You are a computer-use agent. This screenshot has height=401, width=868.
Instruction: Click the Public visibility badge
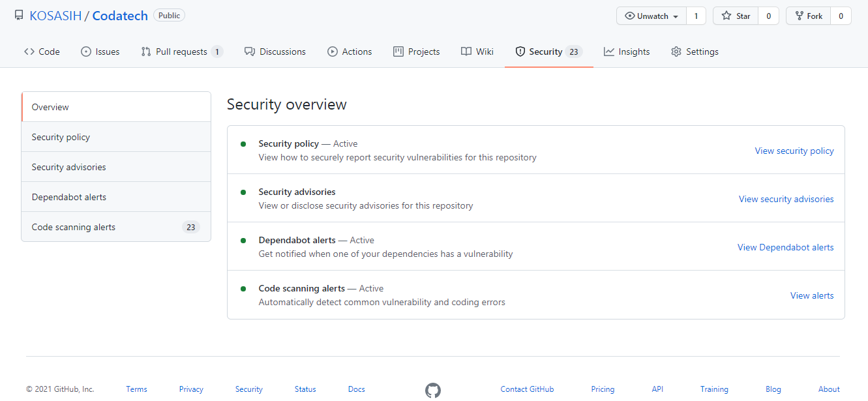pos(169,15)
